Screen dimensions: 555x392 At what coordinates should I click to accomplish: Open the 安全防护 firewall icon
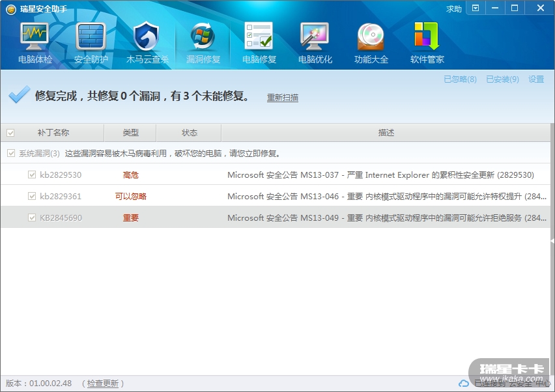(x=91, y=37)
